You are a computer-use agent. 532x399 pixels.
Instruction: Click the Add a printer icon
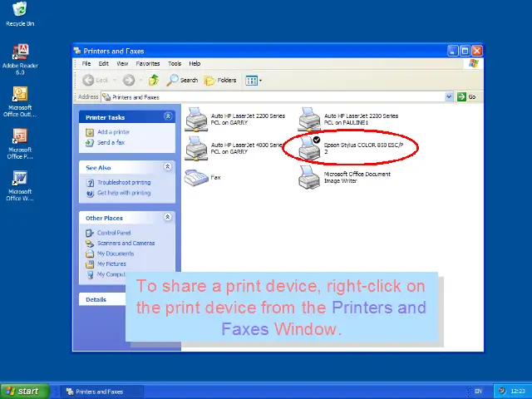pyautogui.click(x=90, y=132)
